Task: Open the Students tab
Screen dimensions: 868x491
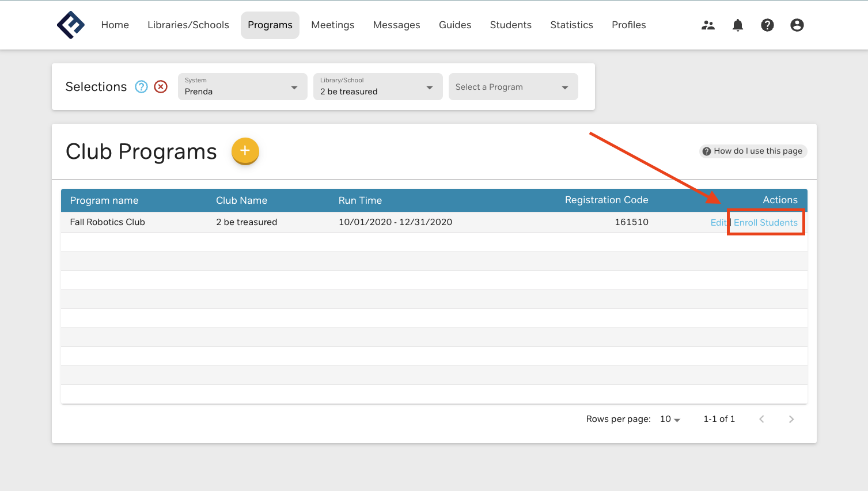Action: [x=511, y=25]
